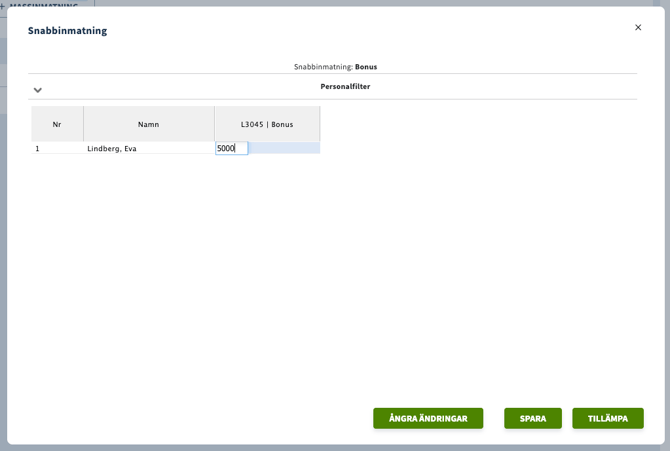The width and height of the screenshot is (670, 451).
Task: Click the Snabbinmatning dialog title
Action: [67, 31]
